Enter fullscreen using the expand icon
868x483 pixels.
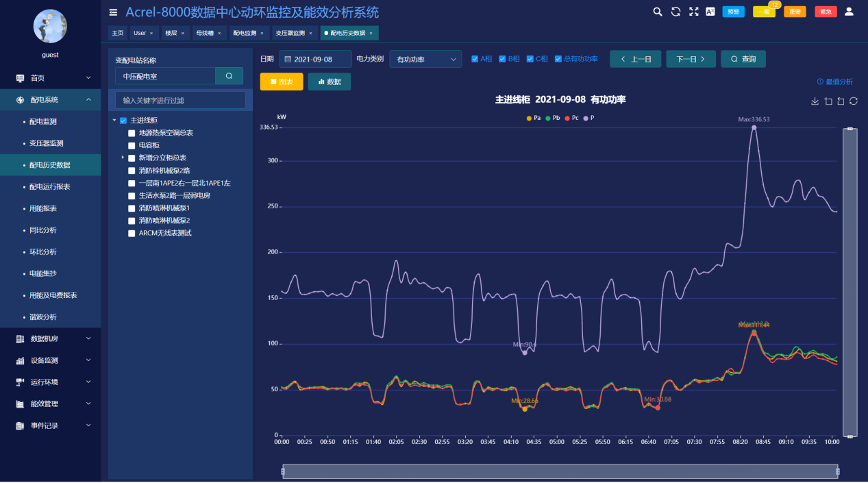click(693, 12)
